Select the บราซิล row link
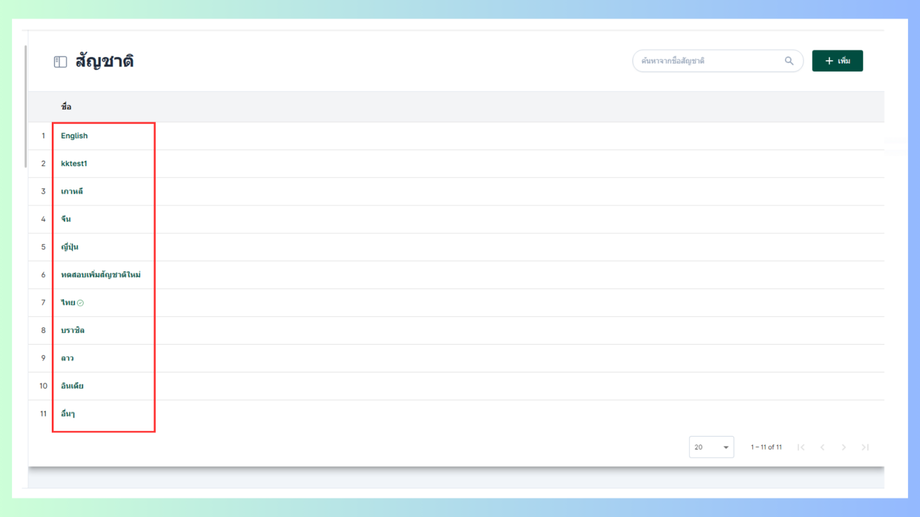The height and width of the screenshot is (517, 920). pyautogui.click(x=72, y=330)
